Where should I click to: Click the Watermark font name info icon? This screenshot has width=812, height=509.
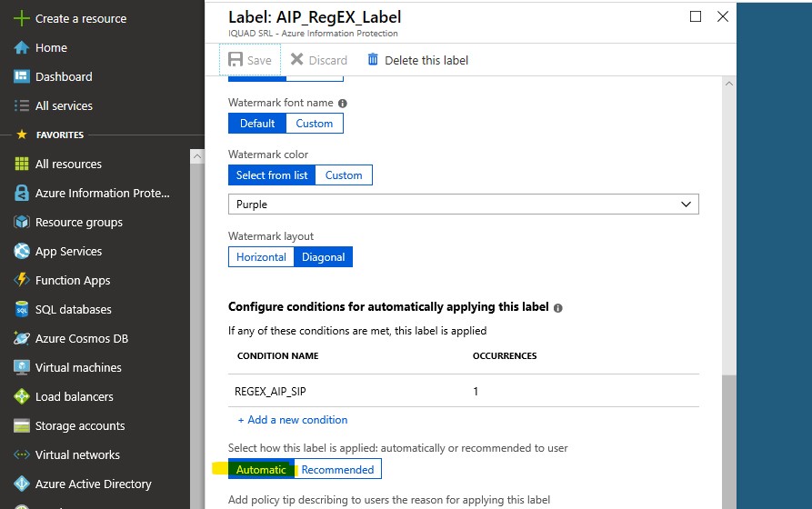tap(342, 104)
